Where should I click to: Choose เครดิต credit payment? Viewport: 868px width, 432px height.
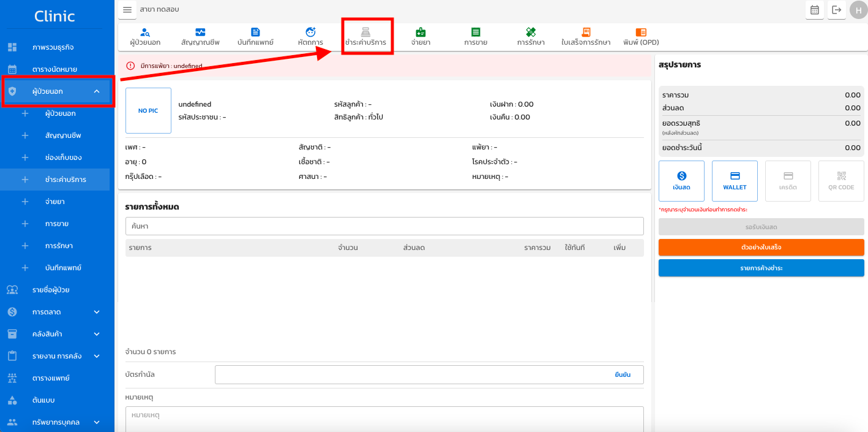[x=788, y=181]
